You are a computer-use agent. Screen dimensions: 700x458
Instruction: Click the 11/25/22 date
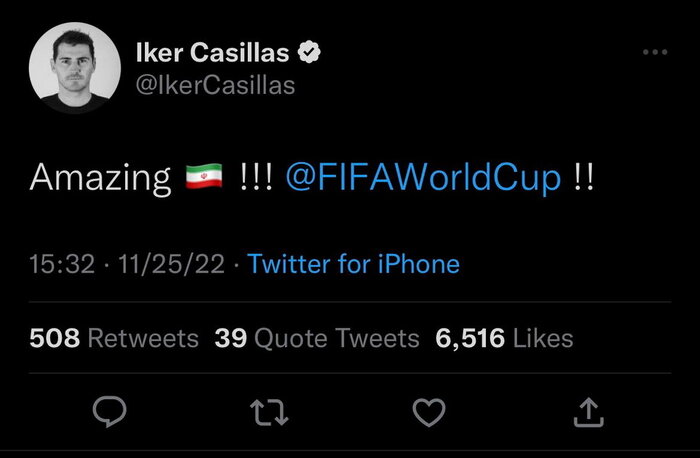pyautogui.click(x=168, y=264)
